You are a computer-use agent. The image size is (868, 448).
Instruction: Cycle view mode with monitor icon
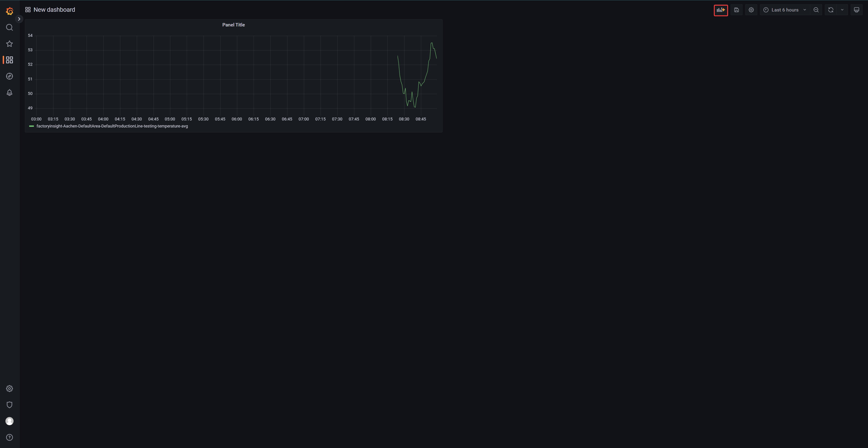pos(856,10)
